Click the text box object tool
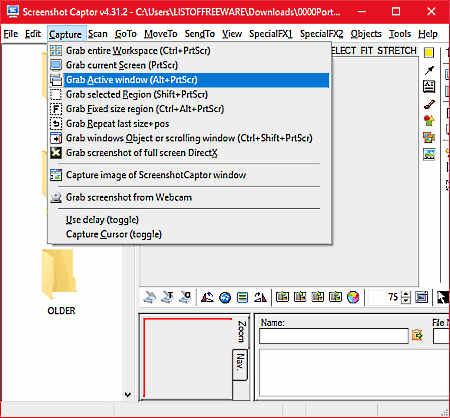The image size is (450, 418). (x=429, y=87)
